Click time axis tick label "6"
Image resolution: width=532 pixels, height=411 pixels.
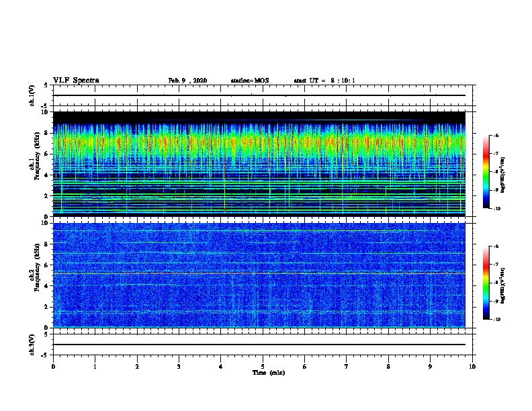point(305,366)
